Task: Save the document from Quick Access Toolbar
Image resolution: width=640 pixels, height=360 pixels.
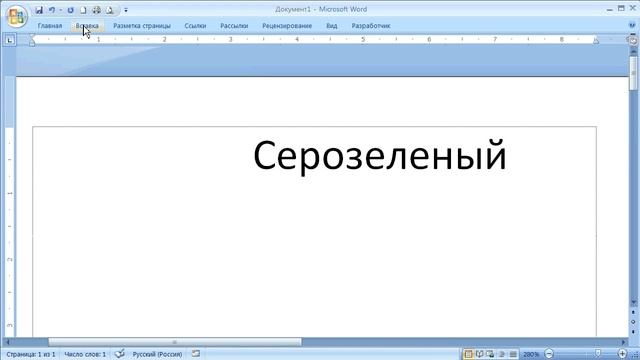Action: pos(39,10)
